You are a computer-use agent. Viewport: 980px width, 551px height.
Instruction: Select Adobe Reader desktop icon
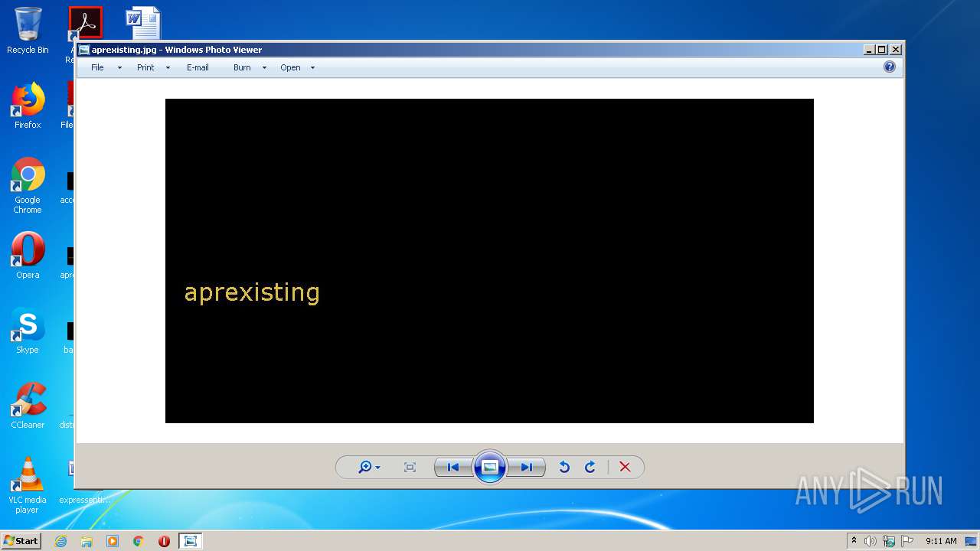[x=85, y=24]
